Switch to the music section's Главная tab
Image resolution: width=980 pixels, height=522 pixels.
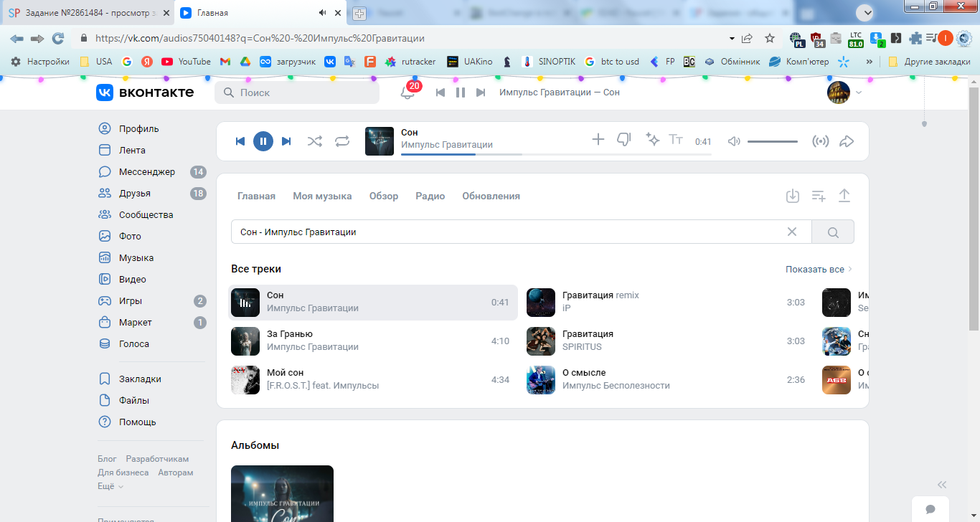pos(256,196)
